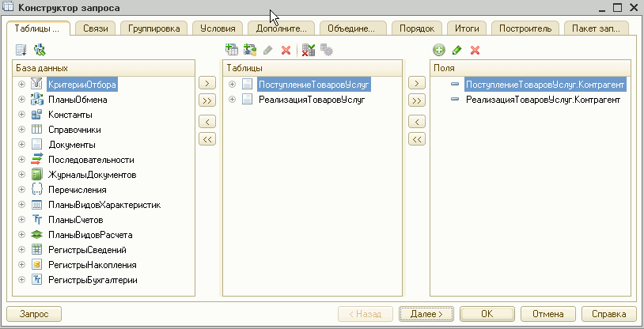Click the ПланыВидовРасчета green layers icon
The width and height of the screenshot is (644, 329).
(37, 235)
